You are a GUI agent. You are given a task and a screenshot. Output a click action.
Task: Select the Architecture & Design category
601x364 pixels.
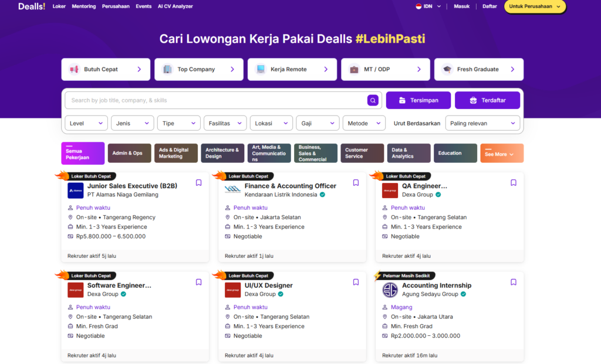pyautogui.click(x=222, y=153)
